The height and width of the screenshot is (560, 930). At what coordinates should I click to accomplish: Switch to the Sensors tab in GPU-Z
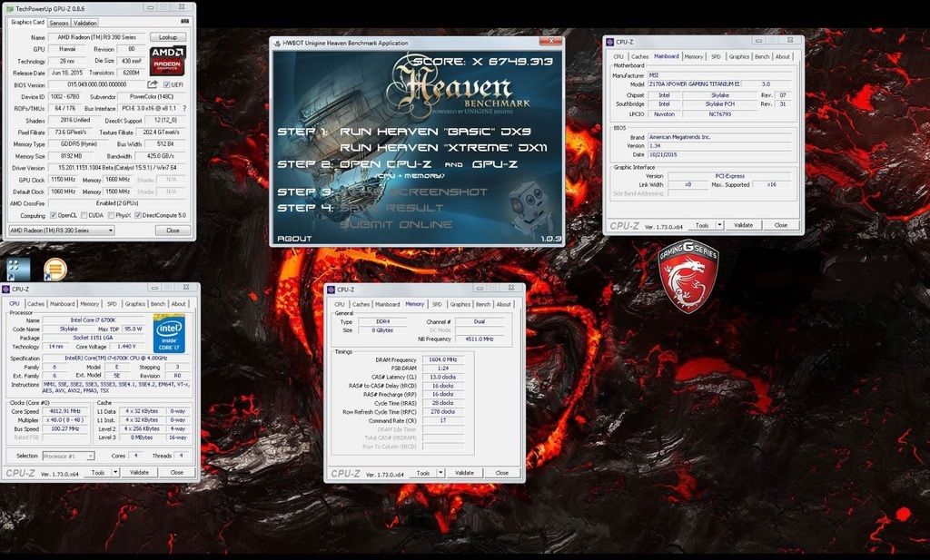click(x=59, y=23)
